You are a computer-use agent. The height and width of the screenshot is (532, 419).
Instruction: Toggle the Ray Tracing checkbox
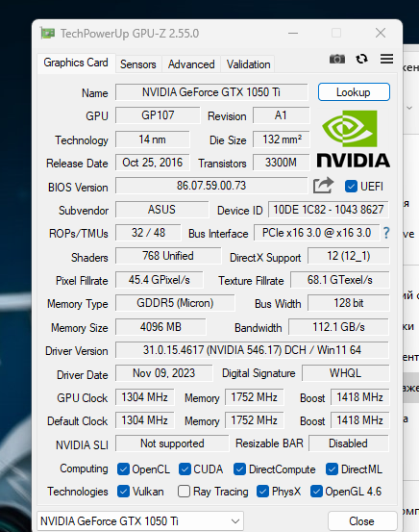click(x=184, y=491)
